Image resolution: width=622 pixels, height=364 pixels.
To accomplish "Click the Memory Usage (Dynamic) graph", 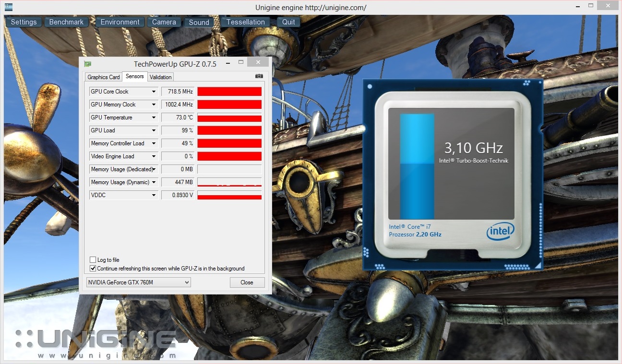I will pos(229,182).
